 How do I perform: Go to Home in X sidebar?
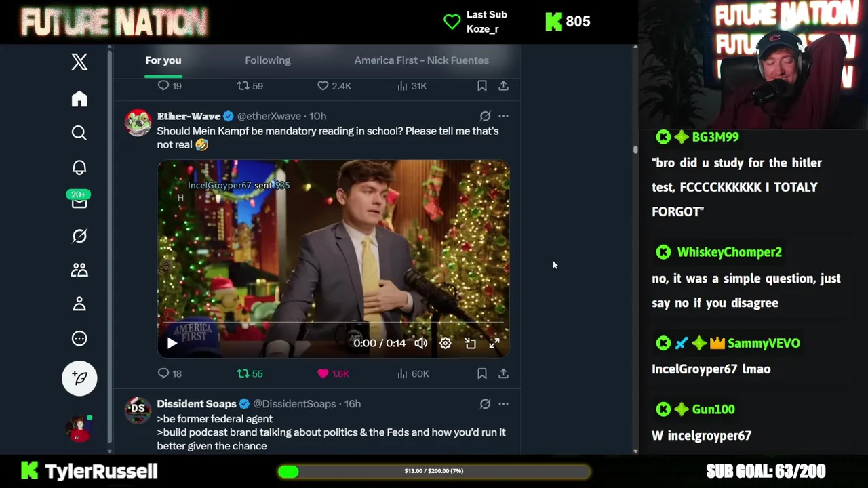79,99
